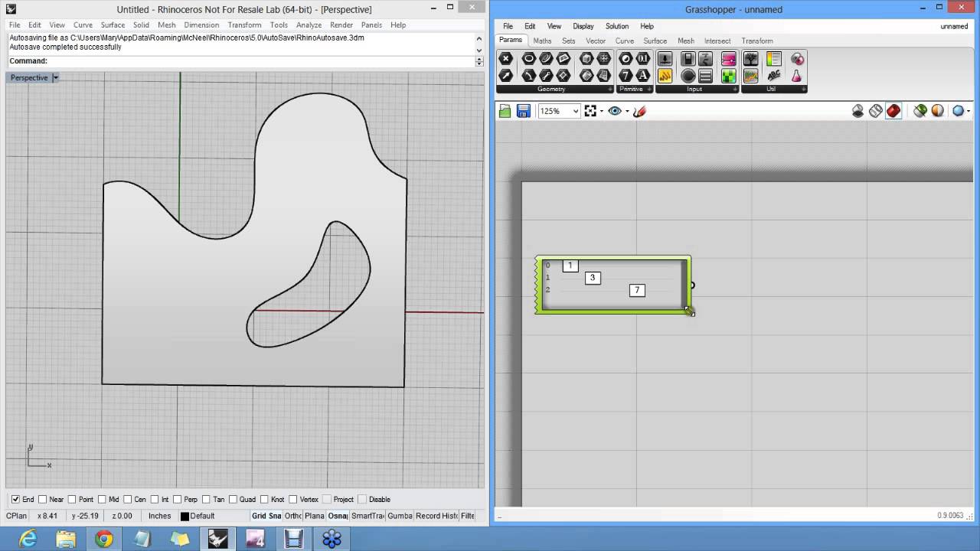This screenshot has width=980, height=551.
Task: Enable the Cen osnap checkbox
Action: (x=128, y=500)
